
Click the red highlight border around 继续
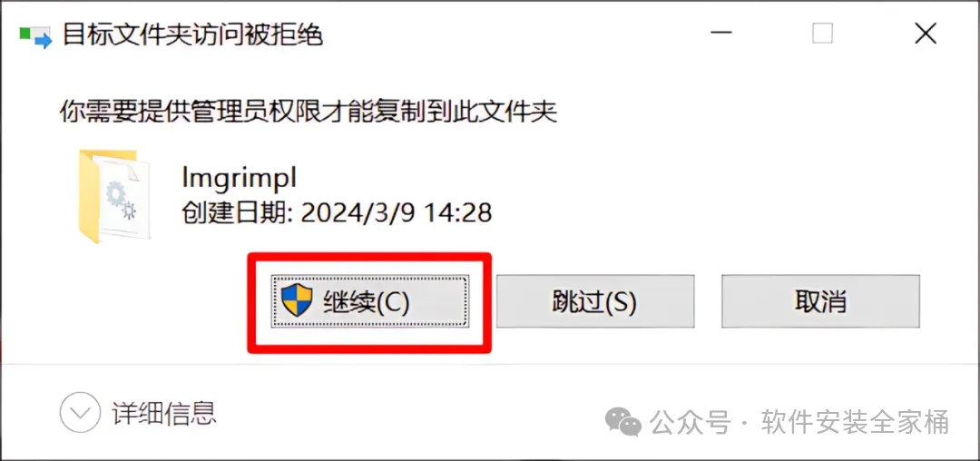click(369, 258)
